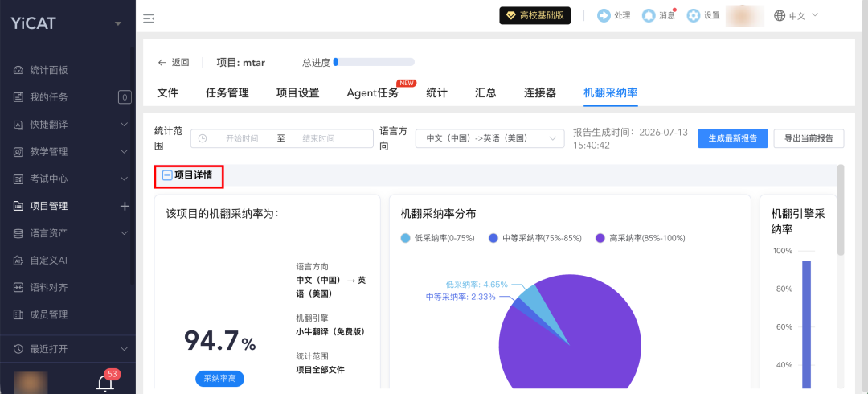Image resolution: width=868 pixels, height=394 pixels.
Task: Toggle 低采纳率(0-75%) legend item
Action: pos(437,238)
